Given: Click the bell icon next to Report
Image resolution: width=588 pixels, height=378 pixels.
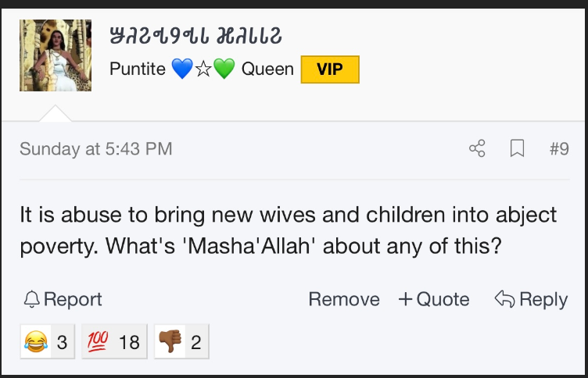Looking at the screenshot, I should click(32, 299).
